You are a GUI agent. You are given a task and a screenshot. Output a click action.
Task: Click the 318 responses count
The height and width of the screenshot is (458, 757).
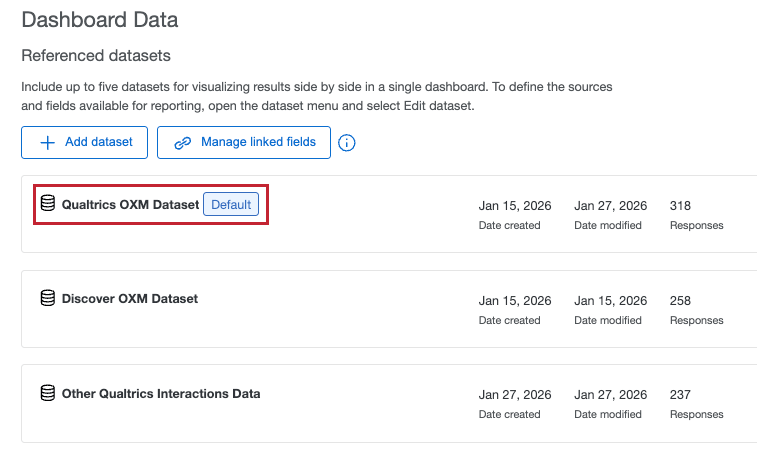tap(680, 205)
